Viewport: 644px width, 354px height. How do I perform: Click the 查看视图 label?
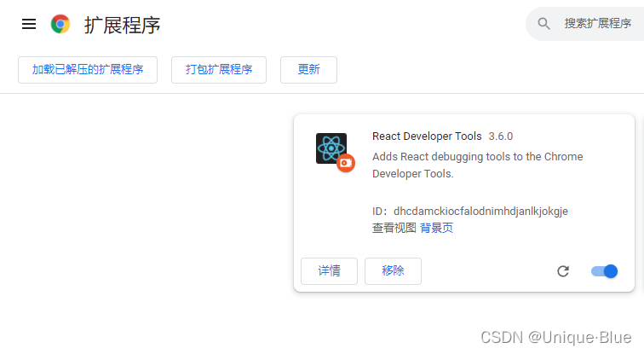[394, 228]
